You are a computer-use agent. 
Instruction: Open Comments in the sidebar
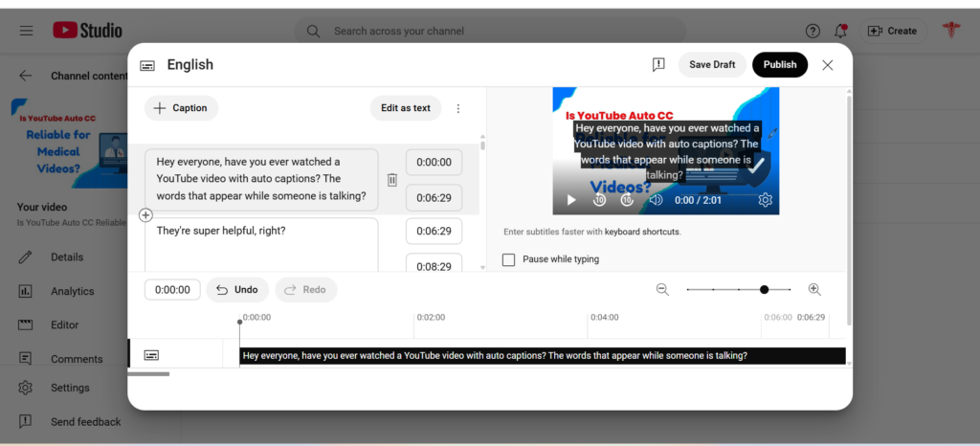77,359
